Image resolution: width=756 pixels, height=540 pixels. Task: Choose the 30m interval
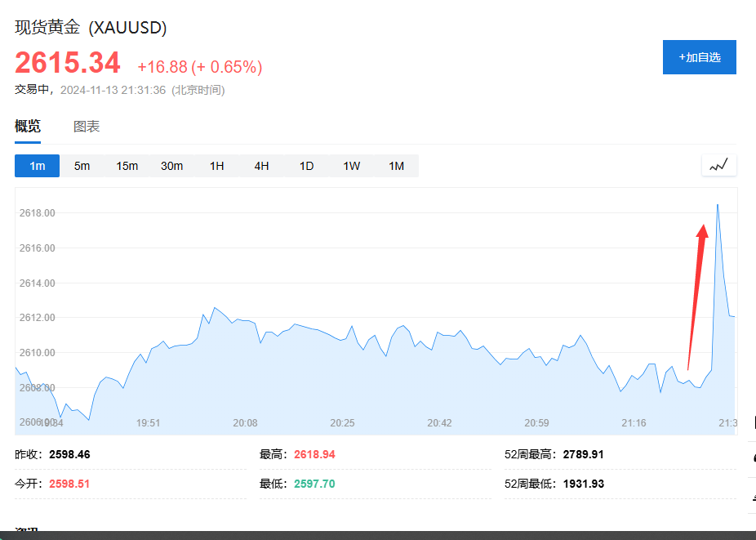pos(171,166)
